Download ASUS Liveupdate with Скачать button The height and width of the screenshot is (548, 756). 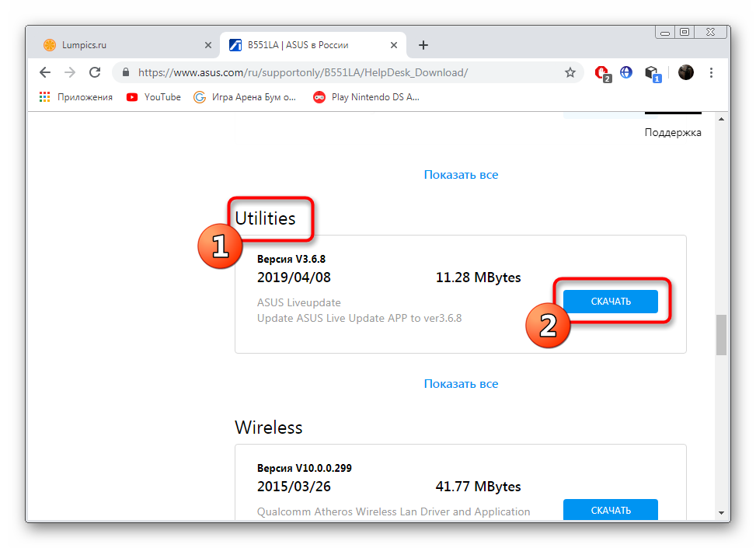tap(610, 302)
